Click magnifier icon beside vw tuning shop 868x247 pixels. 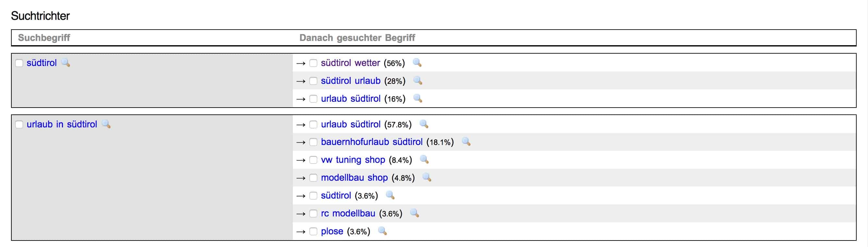(424, 160)
